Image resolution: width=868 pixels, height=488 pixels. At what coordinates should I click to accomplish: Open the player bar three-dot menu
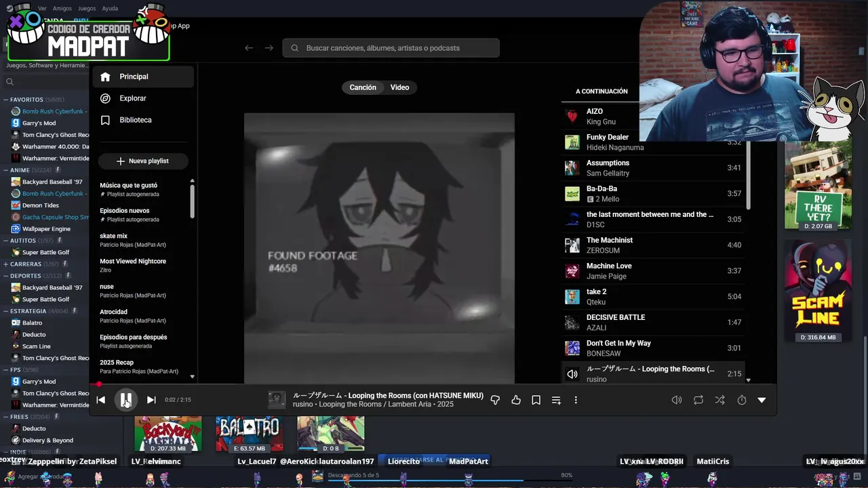point(576,400)
